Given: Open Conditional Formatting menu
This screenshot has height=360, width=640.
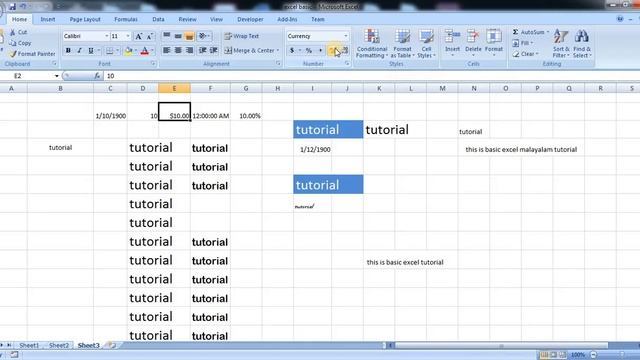Looking at the screenshot, I should click(371, 43).
